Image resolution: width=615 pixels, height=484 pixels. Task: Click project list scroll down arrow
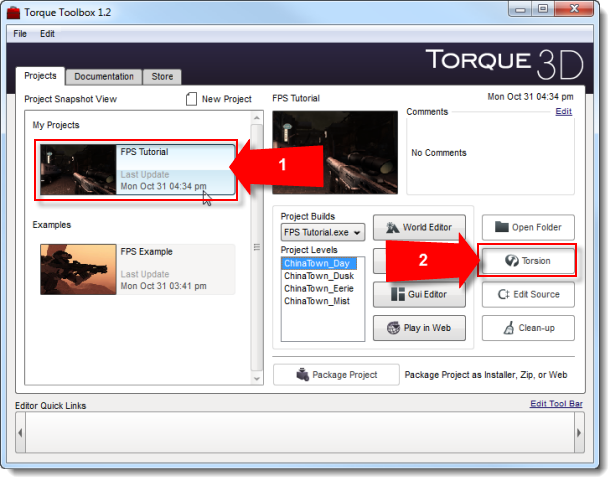[257, 378]
